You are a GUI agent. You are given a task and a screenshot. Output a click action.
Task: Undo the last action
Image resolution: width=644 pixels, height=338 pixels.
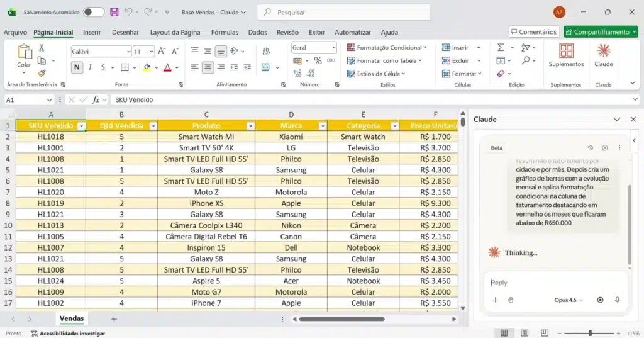(x=128, y=13)
